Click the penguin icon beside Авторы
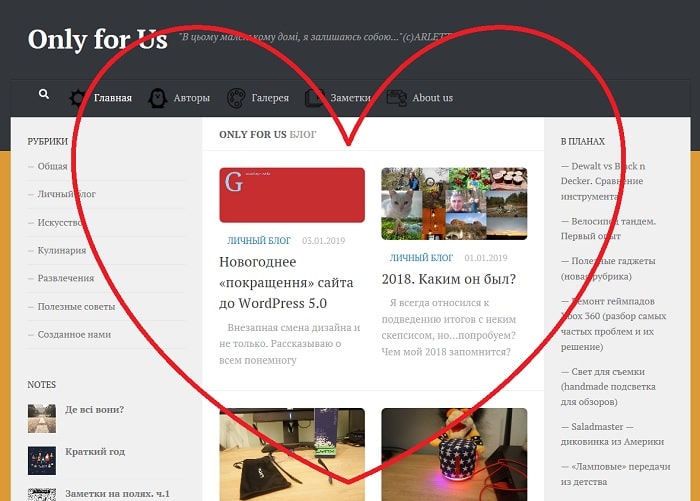This screenshot has height=501, width=700. click(157, 98)
